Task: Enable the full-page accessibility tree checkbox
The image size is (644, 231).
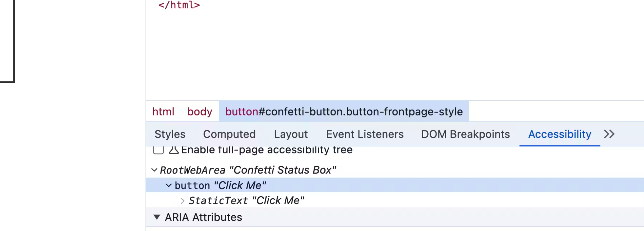Action: point(158,150)
